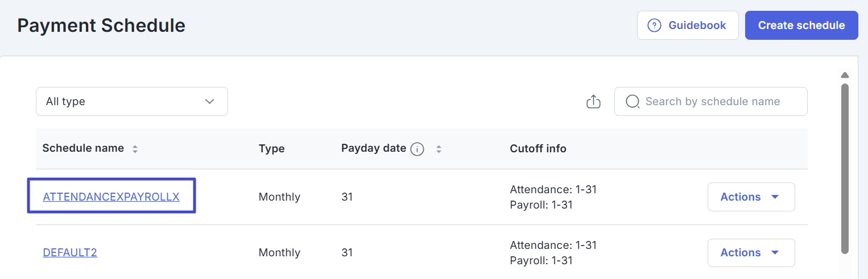
Task: Open the DEFAULT2 schedule link
Action: pos(70,253)
